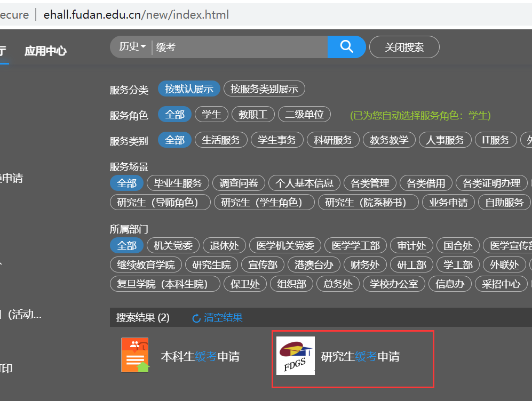This screenshot has height=401, width=532.
Task: Switch to the 应用中心 tab
Action: click(x=45, y=51)
